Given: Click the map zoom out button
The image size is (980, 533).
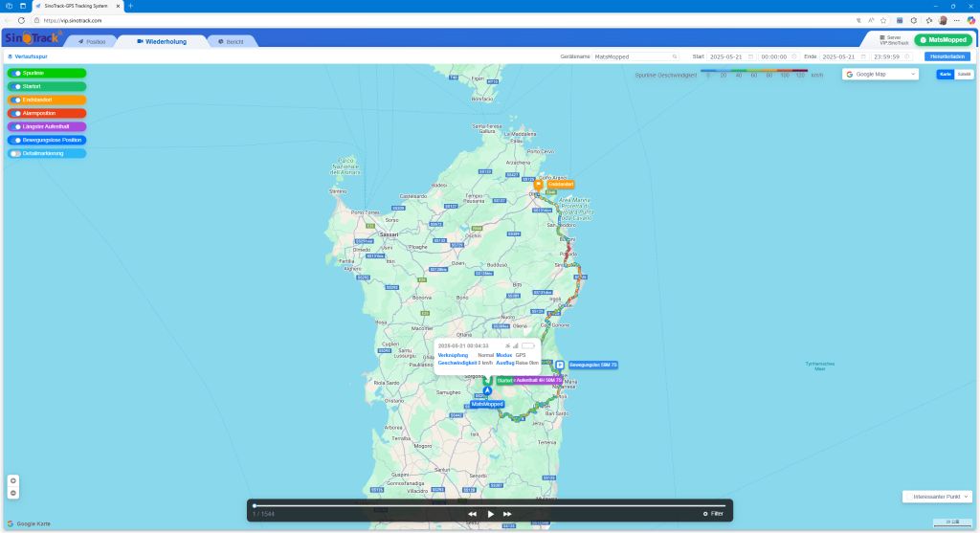Looking at the screenshot, I should [x=13, y=493].
